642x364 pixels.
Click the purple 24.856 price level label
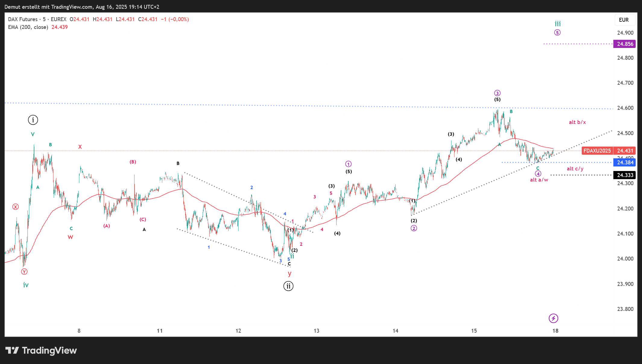625,44
